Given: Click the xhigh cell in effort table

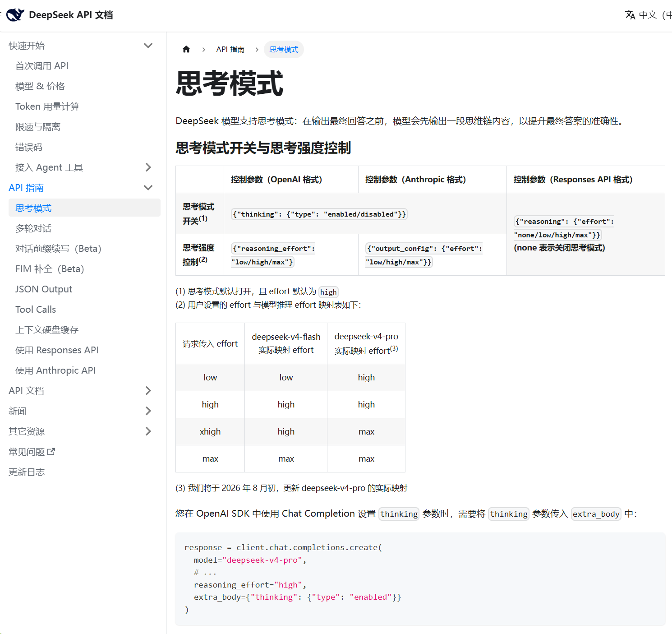Looking at the screenshot, I should point(210,432).
